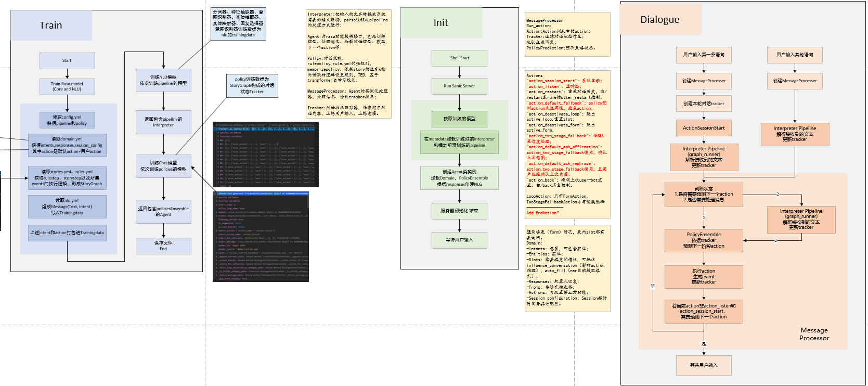Select the "读取config.yml" node
Viewport: 868px width, 386px height.
(x=67, y=120)
